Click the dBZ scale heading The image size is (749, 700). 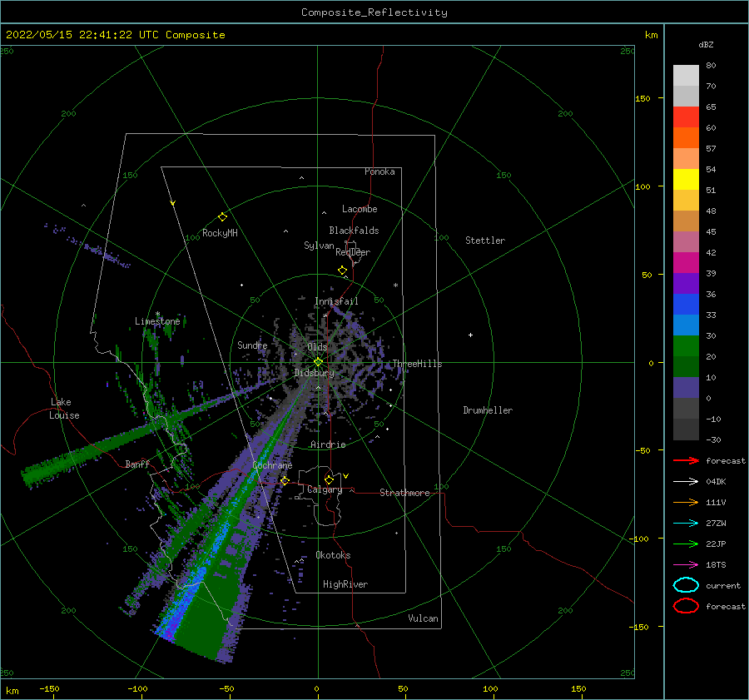coord(706,44)
